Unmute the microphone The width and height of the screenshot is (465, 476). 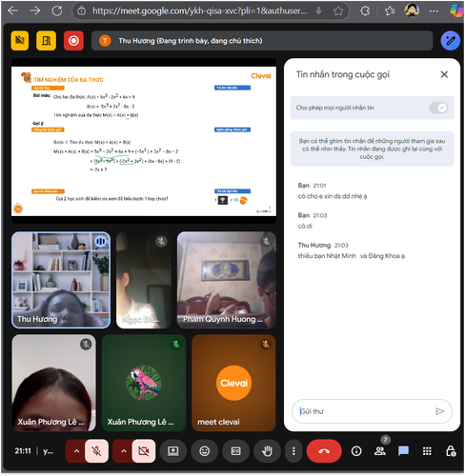click(x=96, y=451)
